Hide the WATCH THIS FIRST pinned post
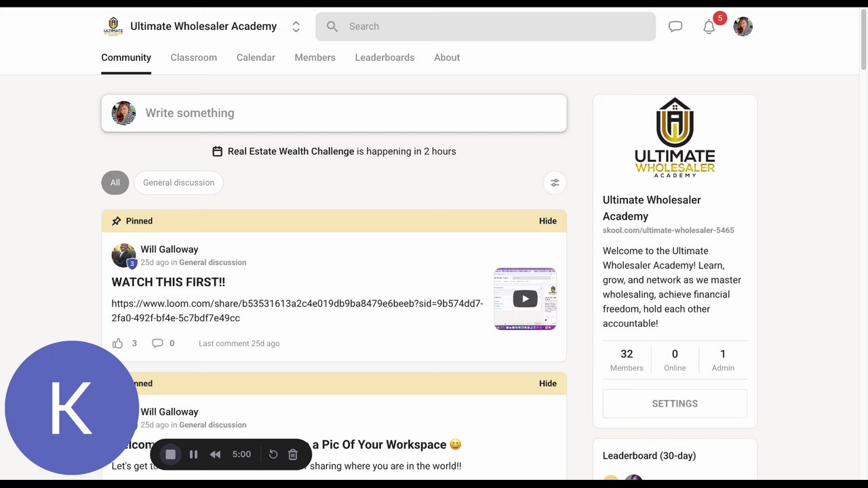 pyautogui.click(x=548, y=221)
